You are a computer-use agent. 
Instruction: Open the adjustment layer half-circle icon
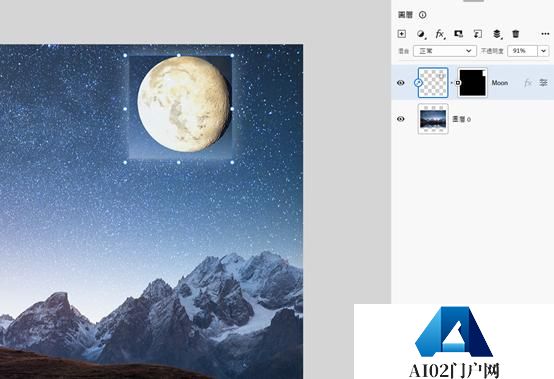420,34
